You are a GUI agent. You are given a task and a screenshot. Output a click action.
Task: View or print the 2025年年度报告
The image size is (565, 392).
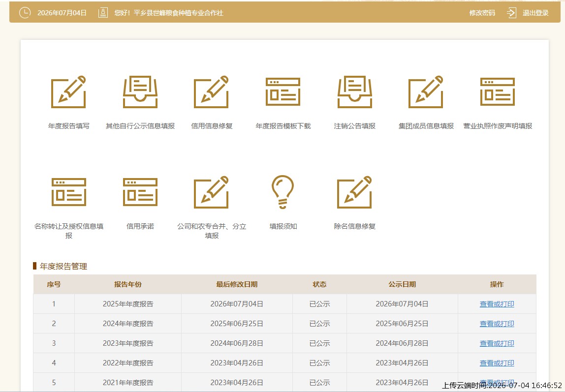pos(497,304)
